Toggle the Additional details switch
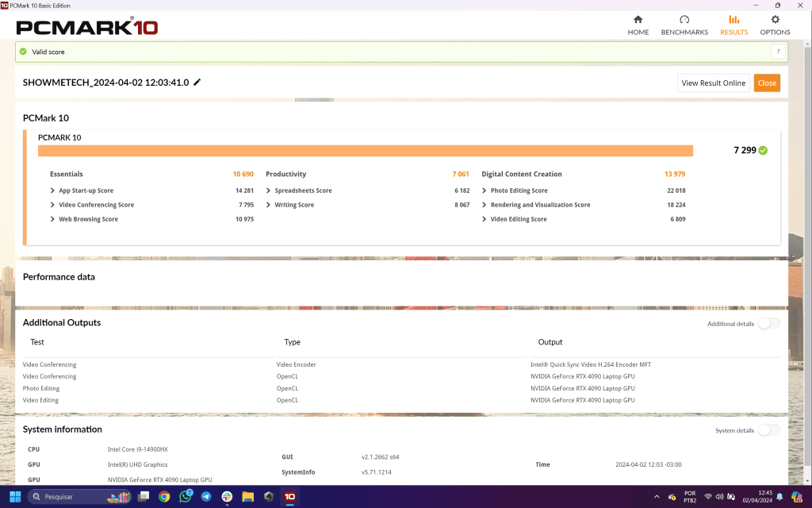Screen dimensions: 812x508 [x=768, y=324]
